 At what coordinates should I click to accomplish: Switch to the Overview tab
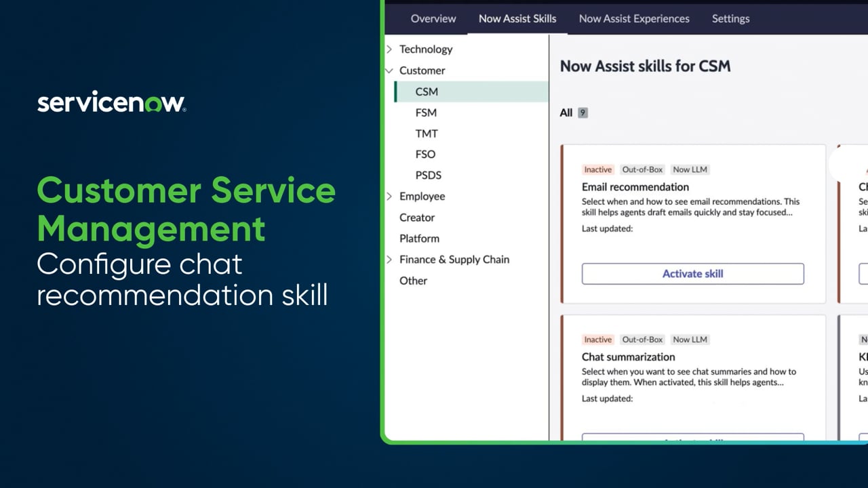[433, 18]
